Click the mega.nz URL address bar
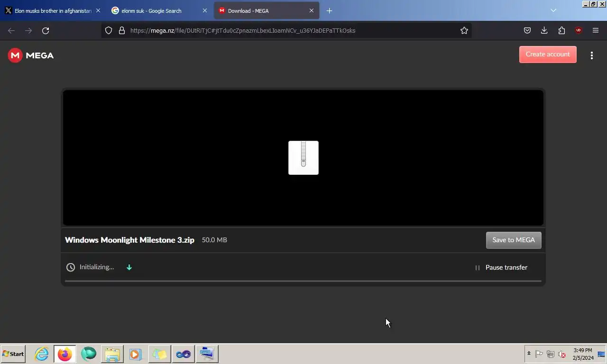The image size is (607, 364). pyautogui.click(x=286, y=30)
